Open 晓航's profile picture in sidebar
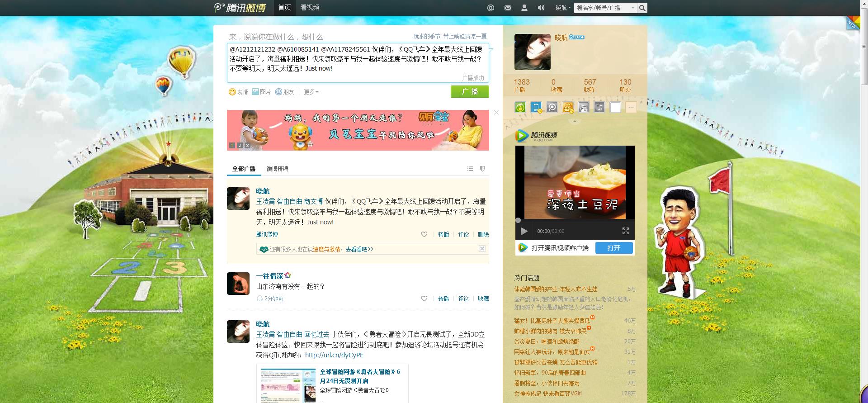 (x=533, y=52)
